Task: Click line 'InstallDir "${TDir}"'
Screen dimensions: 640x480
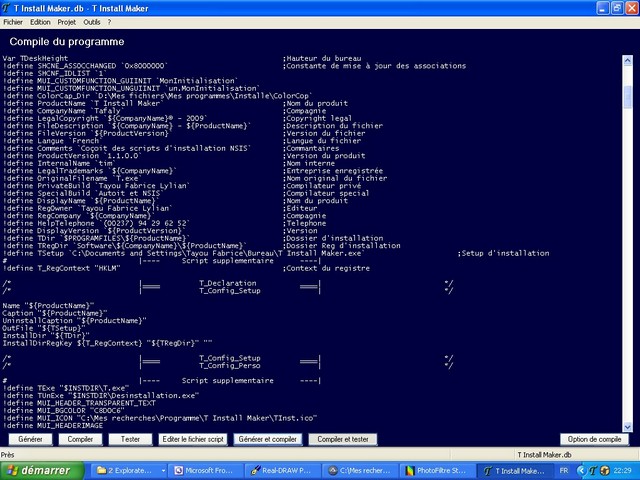Action: [46, 336]
